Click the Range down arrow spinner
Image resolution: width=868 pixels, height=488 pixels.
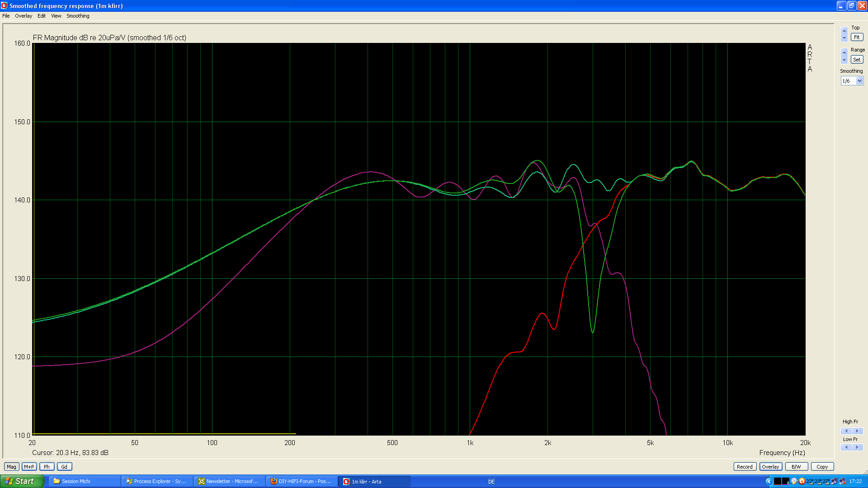(x=844, y=60)
